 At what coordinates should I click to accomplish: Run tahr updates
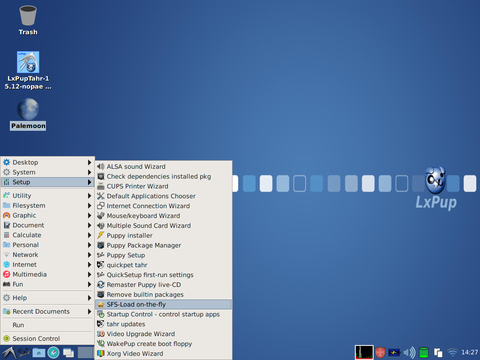coord(164,324)
